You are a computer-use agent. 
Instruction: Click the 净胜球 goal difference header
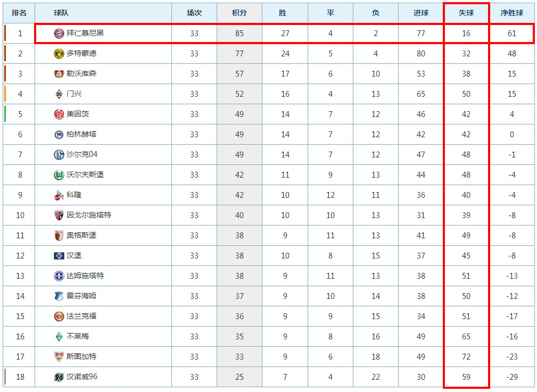click(x=511, y=13)
